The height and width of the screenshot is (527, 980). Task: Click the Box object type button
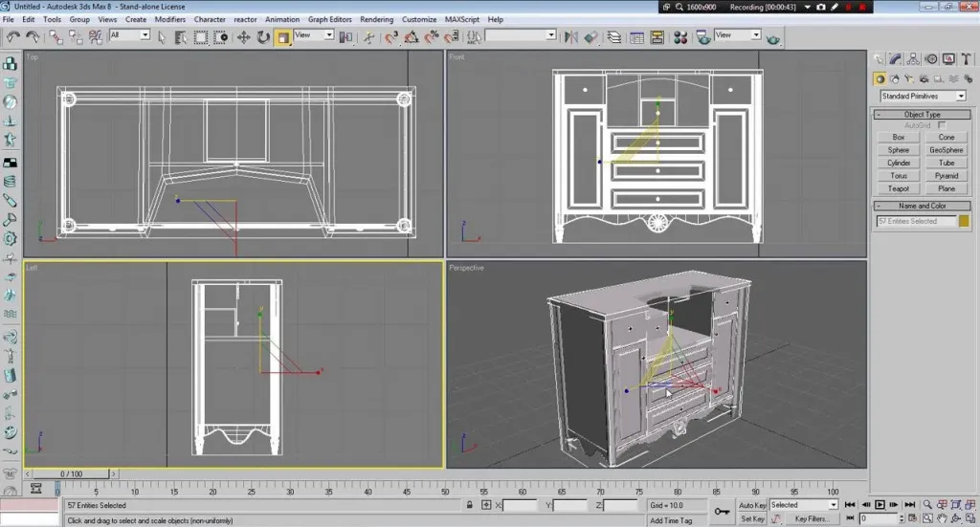[898, 138]
